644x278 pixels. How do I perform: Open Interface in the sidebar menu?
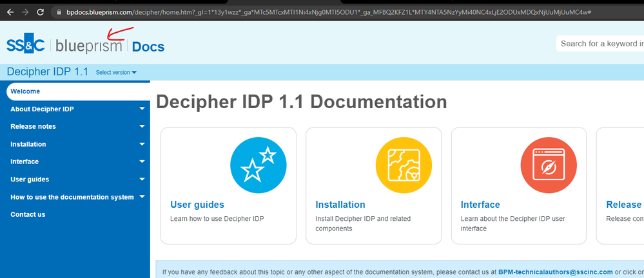[24, 162]
